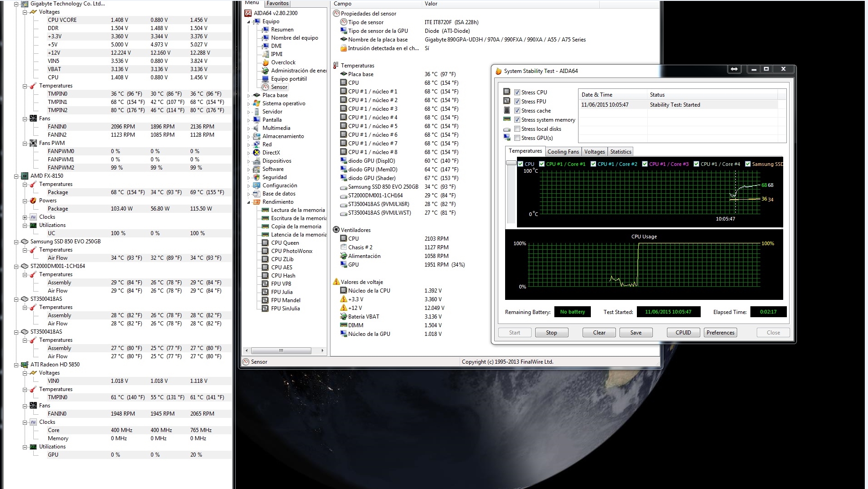Collapse the Rendimiento tree node
This screenshot has height=489, width=868.
[x=249, y=202]
